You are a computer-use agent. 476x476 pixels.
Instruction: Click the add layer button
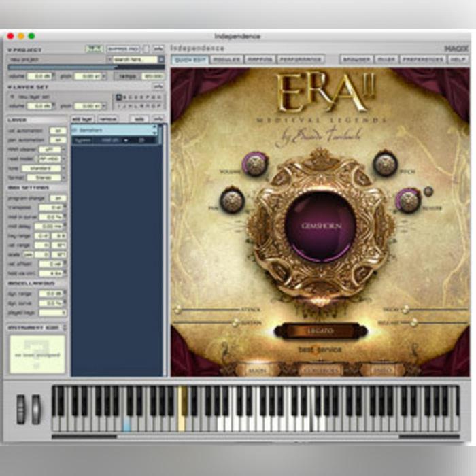(x=83, y=118)
